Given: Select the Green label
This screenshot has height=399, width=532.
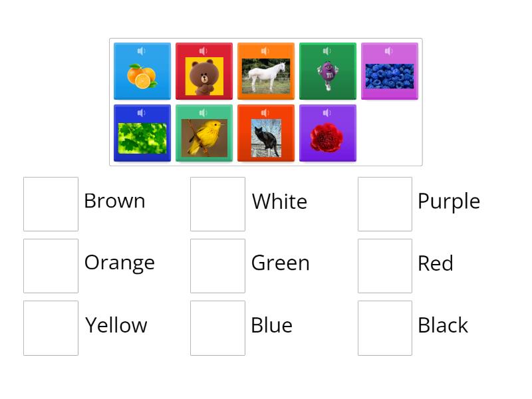Looking at the screenshot, I should [280, 263].
